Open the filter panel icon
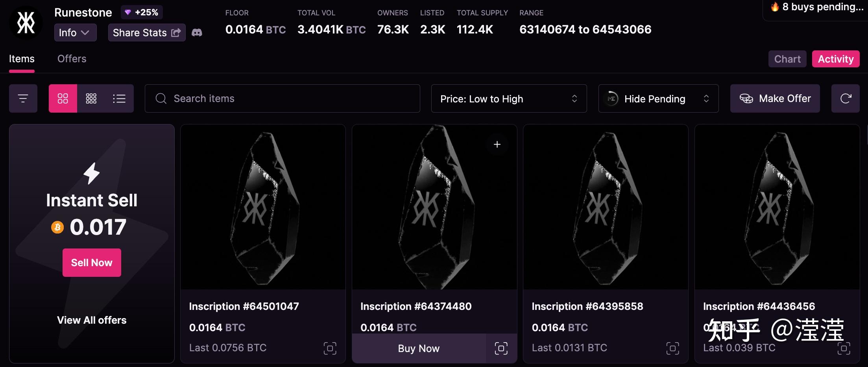The height and width of the screenshot is (367, 868). [x=23, y=98]
